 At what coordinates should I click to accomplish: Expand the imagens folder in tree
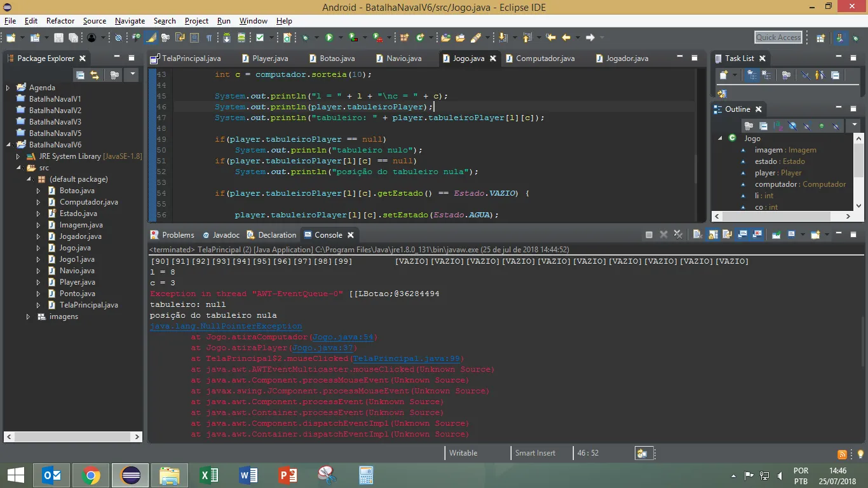coord(28,316)
